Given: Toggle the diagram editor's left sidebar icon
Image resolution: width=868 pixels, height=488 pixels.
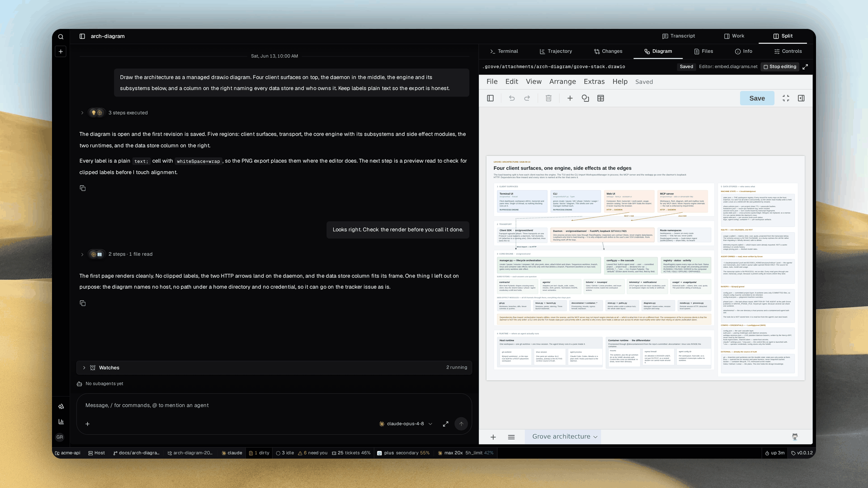Looking at the screenshot, I should click(491, 98).
